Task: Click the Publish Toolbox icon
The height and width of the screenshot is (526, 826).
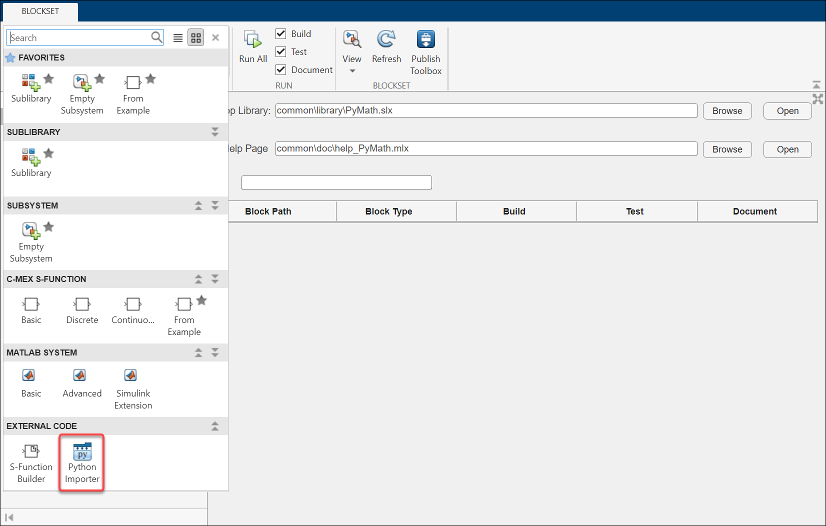Action: click(x=425, y=50)
